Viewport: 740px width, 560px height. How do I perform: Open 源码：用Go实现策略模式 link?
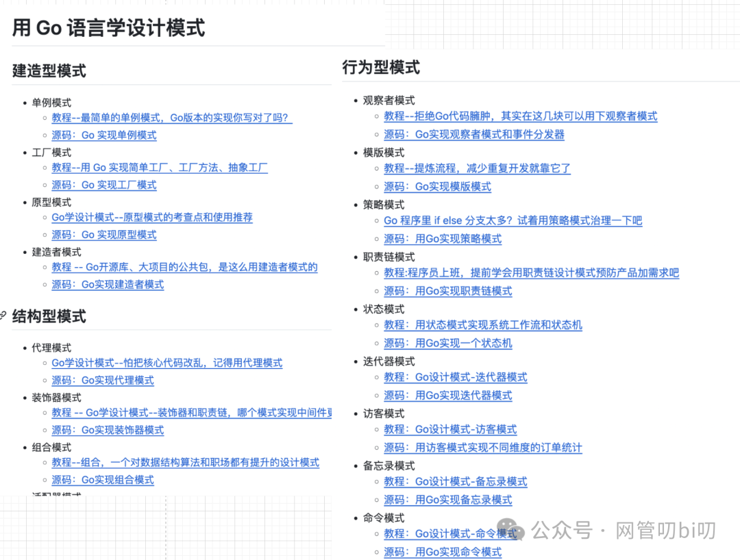443,240
